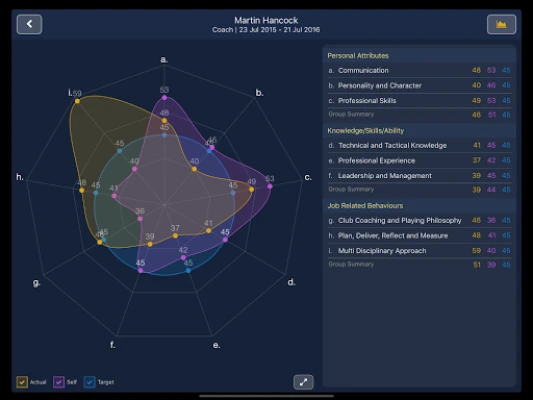Open the chart view icon at top right
Viewport: 533px width, 400px height.
pos(501,24)
